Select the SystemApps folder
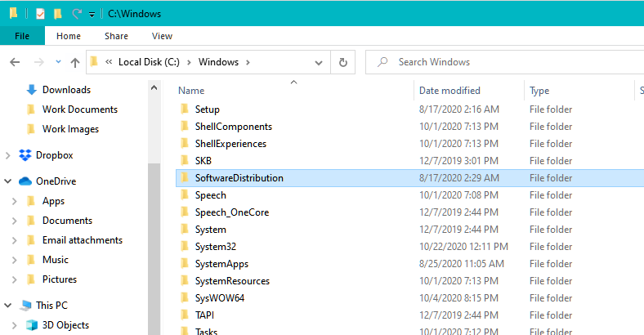 221,264
